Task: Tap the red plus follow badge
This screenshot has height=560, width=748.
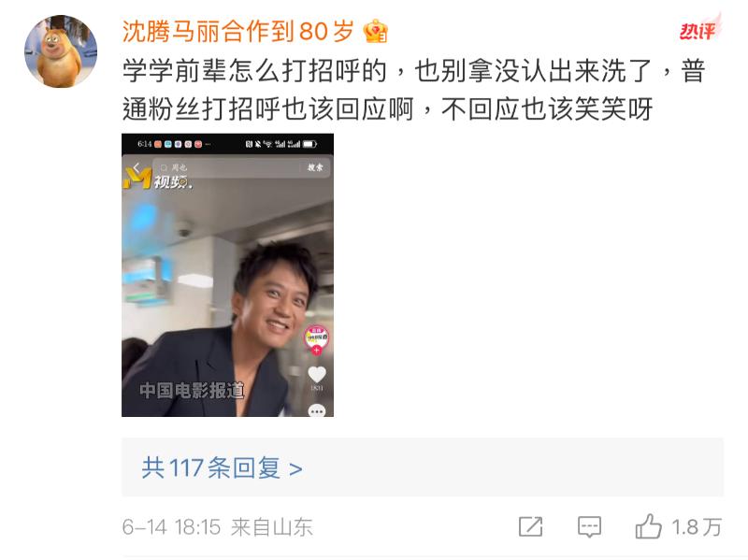Action: (x=316, y=351)
